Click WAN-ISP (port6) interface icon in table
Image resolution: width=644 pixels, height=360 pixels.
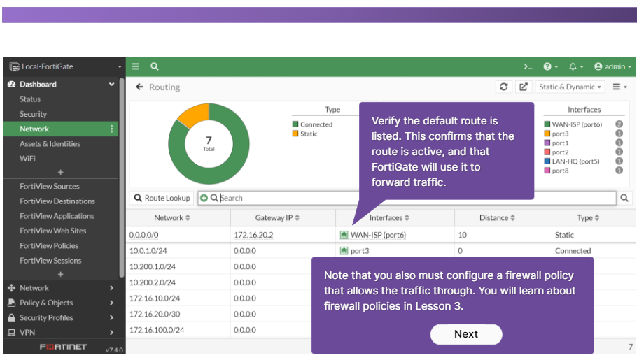(x=344, y=235)
